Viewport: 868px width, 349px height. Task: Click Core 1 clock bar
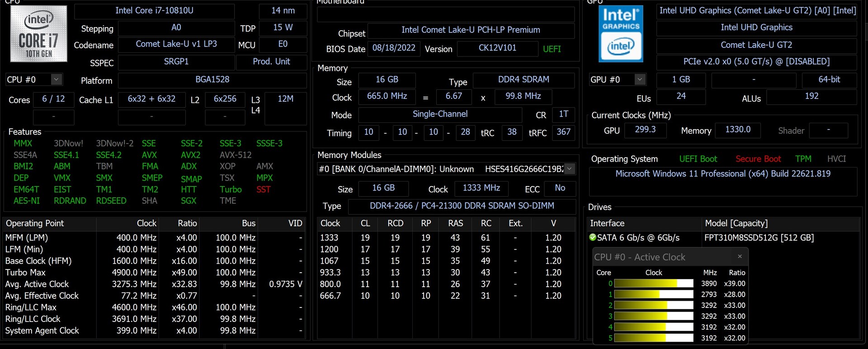654,294
